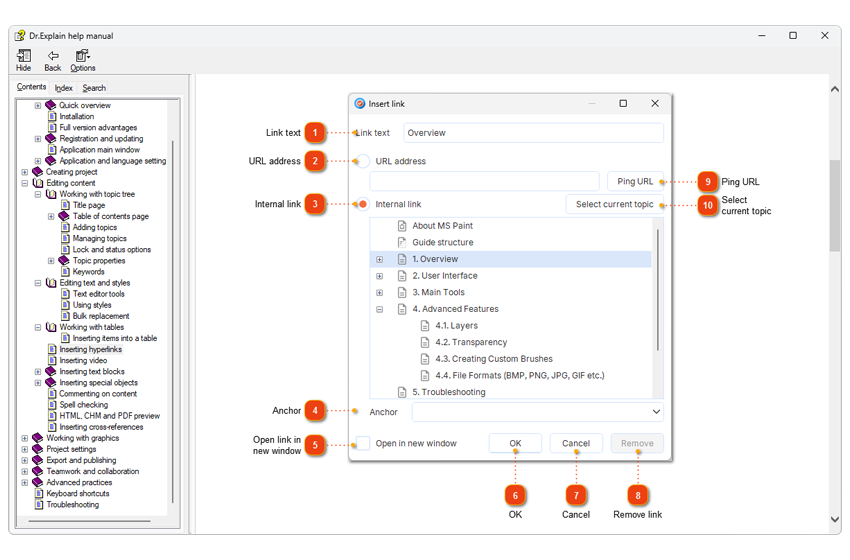Collapse the 4. Advanced Features topic
The height and width of the screenshot is (560, 850).
point(379,310)
